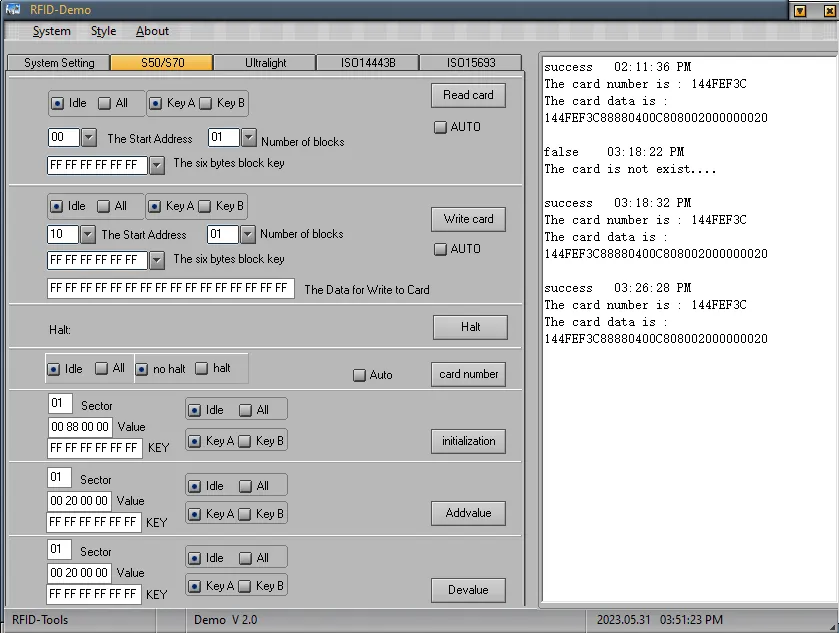Check the halt option in card number row
The width and height of the screenshot is (839, 633).
(x=202, y=368)
